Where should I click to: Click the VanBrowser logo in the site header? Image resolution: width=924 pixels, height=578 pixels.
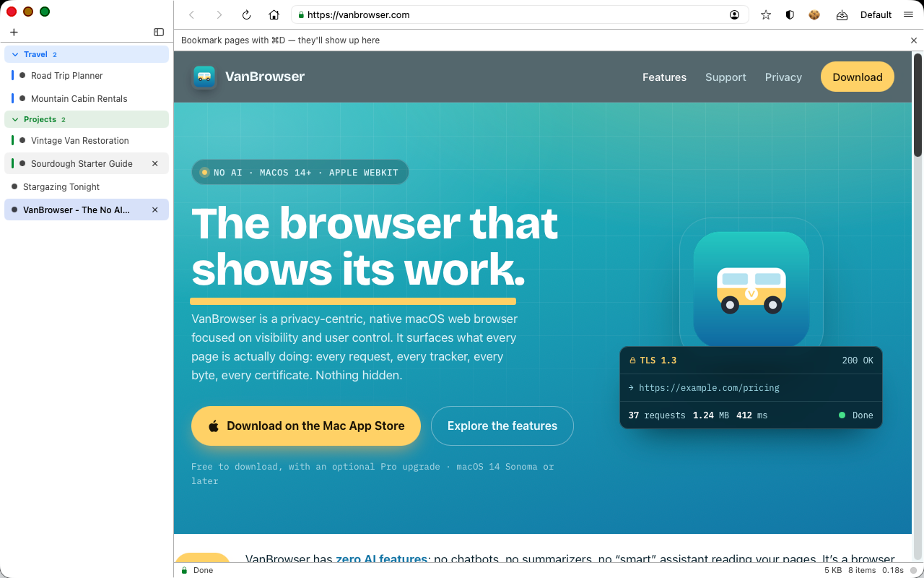tap(248, 77)
